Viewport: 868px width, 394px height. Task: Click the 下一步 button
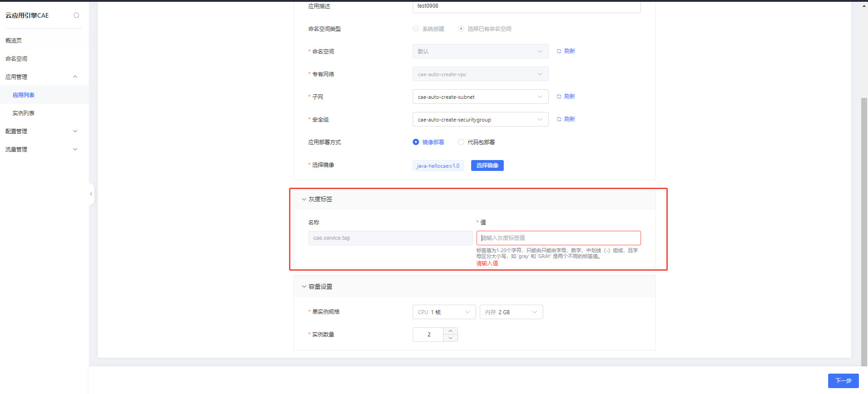[x=843, y=381]
